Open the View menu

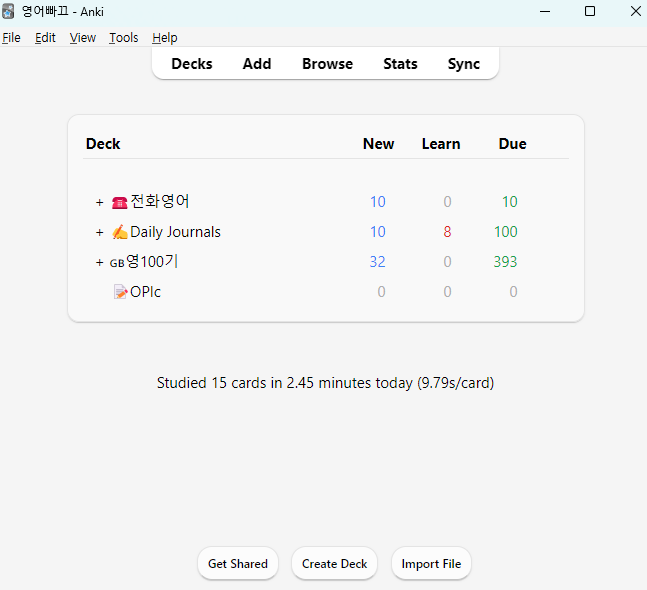click(x=83, y=38)
